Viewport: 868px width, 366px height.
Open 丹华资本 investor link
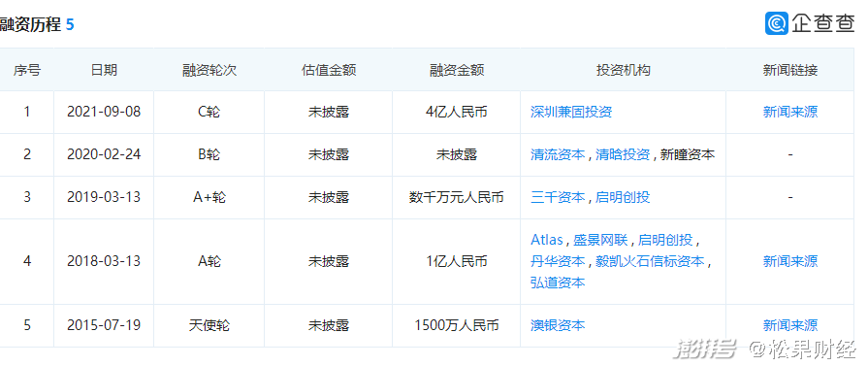click(x=558, y=261)
